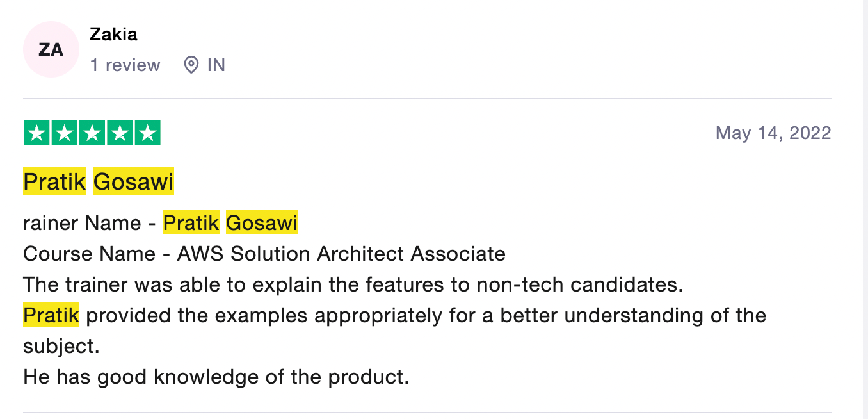The image size is (868, 419).
Task: Click the second green rating star
Action: click(65, 133)
